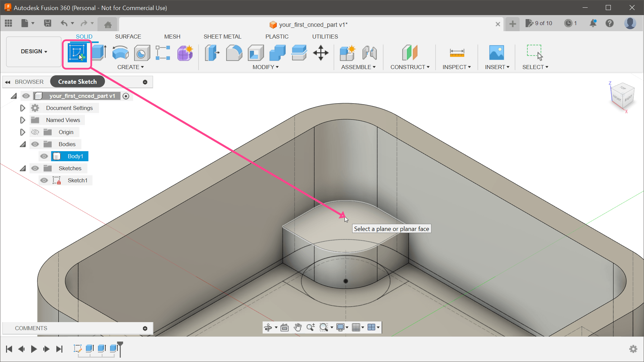This screenshot has width=644, height=362.
Task: Select the Extrude tool
Action: tap(99, 53)
